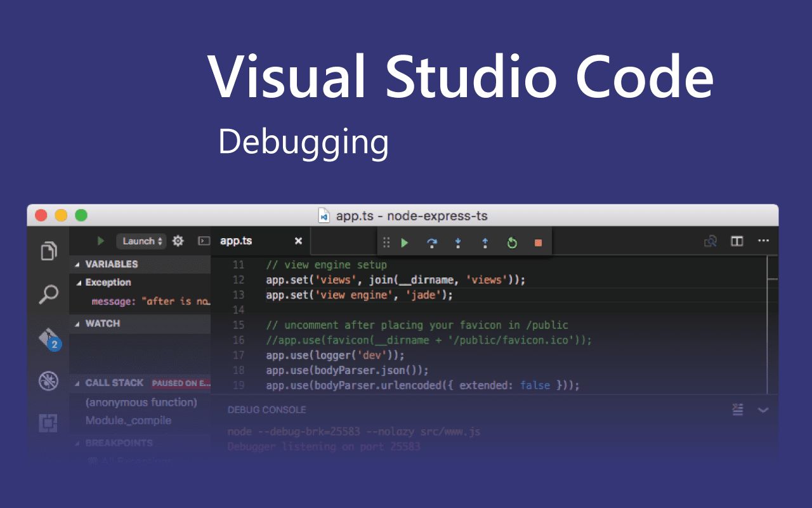Start debugging with green play next to Launch

point(100,241)
